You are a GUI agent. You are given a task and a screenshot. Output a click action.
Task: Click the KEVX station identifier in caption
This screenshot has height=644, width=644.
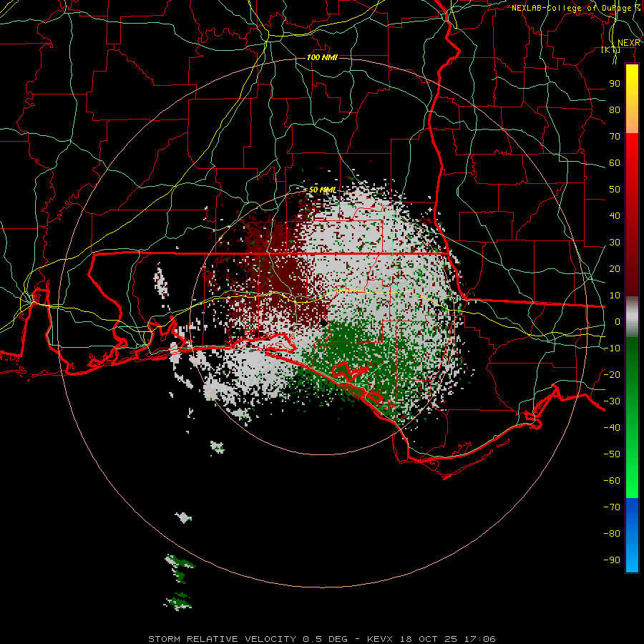click(x=379, y=639)
